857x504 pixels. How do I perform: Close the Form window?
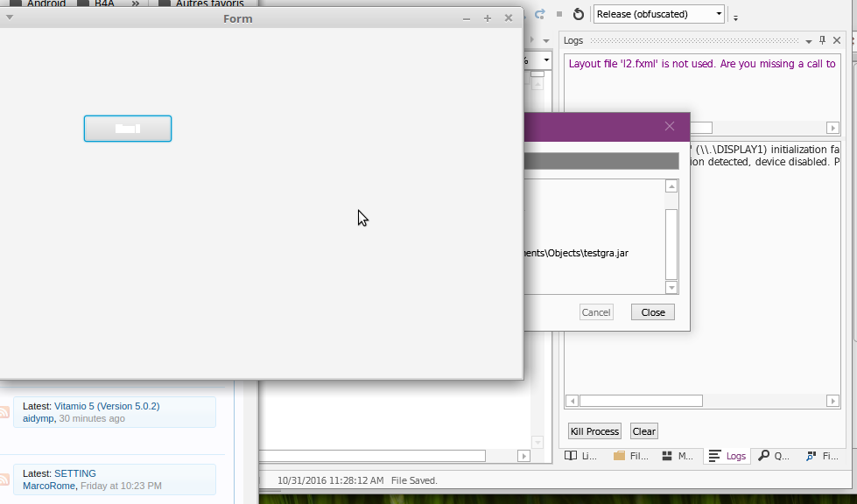(x=509, y=18)
